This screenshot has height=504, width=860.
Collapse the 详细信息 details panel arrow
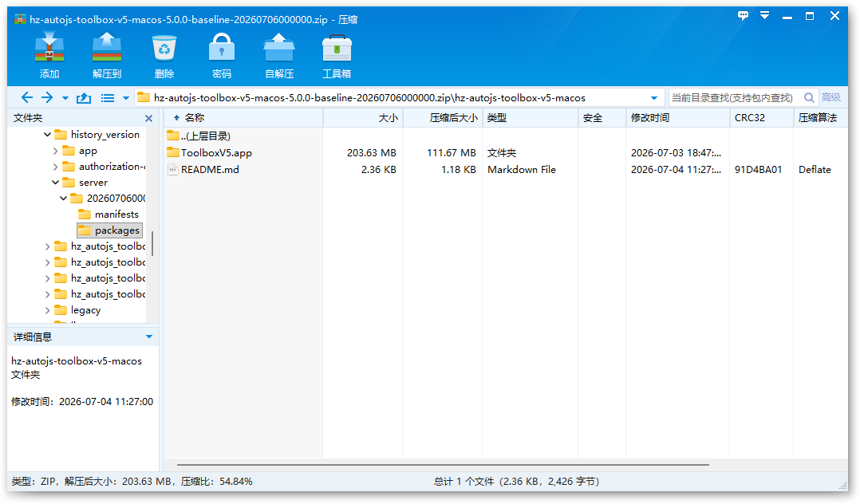148,337
